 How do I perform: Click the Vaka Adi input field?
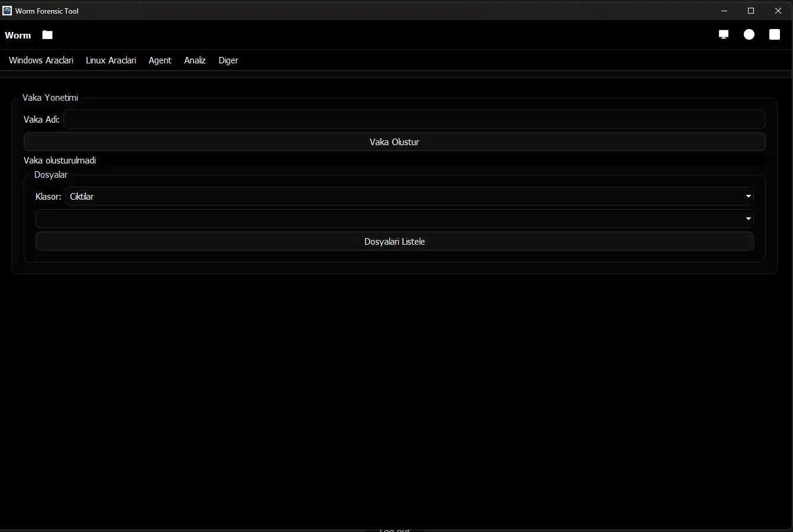coord(414,119)
